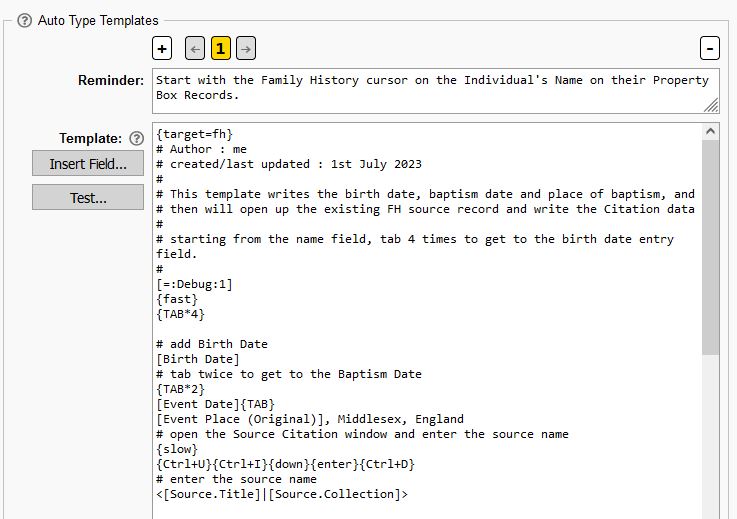Click the {fast} line in template
The height and width of the screenshot is (519, 737).
177,299
